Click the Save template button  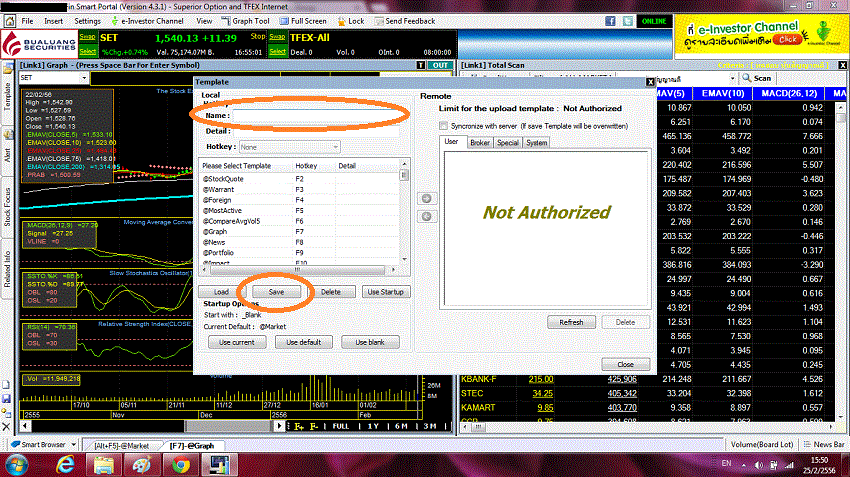[276, 292]
